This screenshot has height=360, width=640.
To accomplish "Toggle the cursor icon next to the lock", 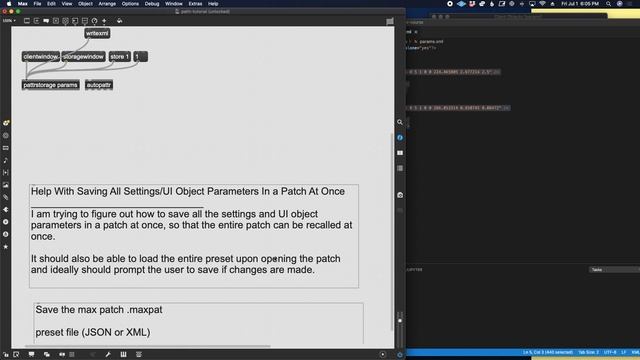I will pos(16,355).
